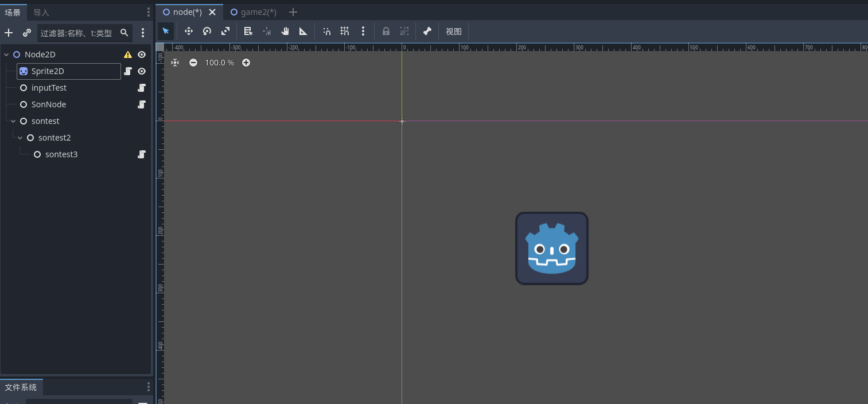868x404 pixels.
Task: Click the lock selected node icon
Action: 386,31
